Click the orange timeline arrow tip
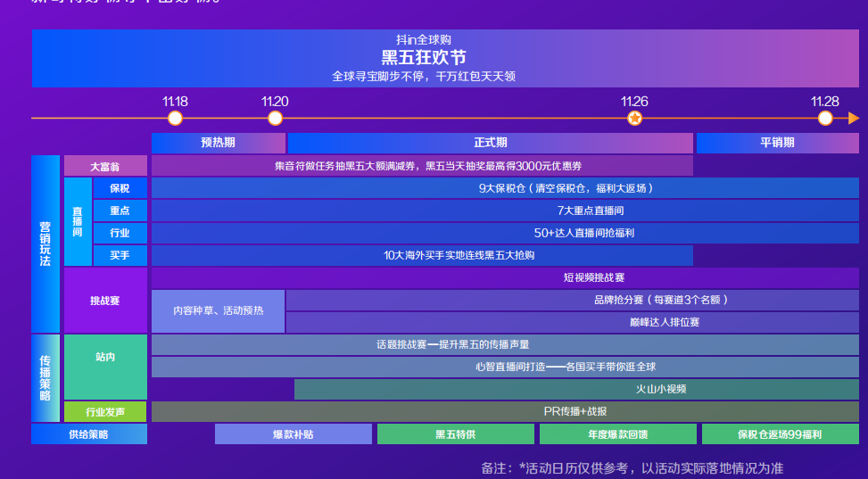 click(854, 118)
